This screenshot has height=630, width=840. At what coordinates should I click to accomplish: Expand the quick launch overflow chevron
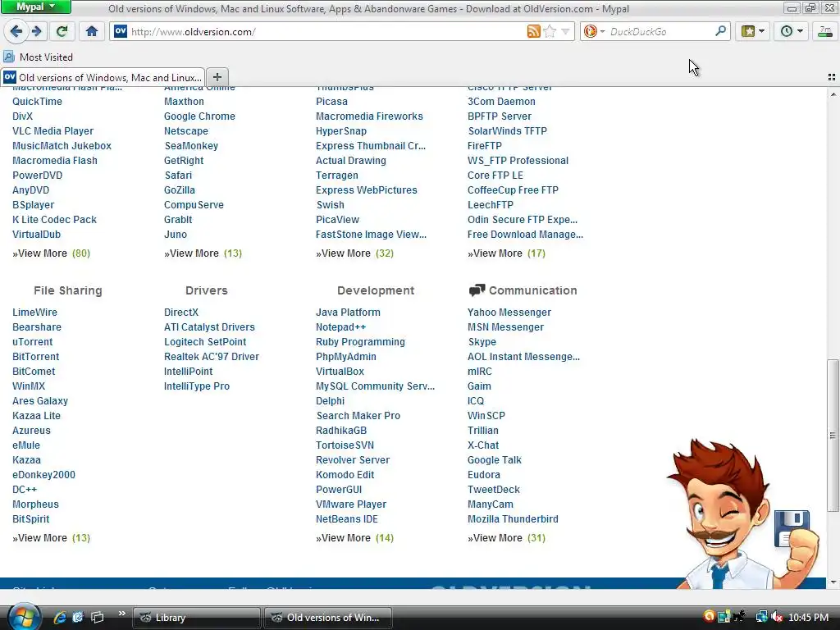click(x=121, y=614)
